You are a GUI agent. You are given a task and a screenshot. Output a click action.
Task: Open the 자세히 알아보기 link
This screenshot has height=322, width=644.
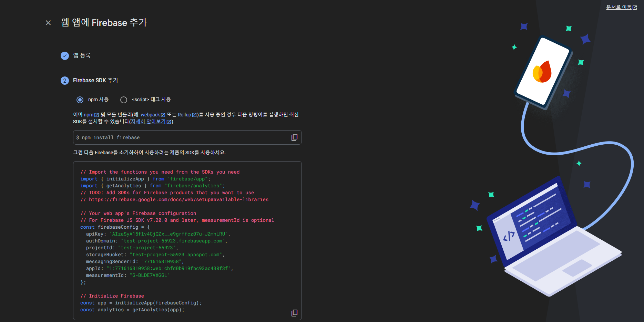point(151,122)
